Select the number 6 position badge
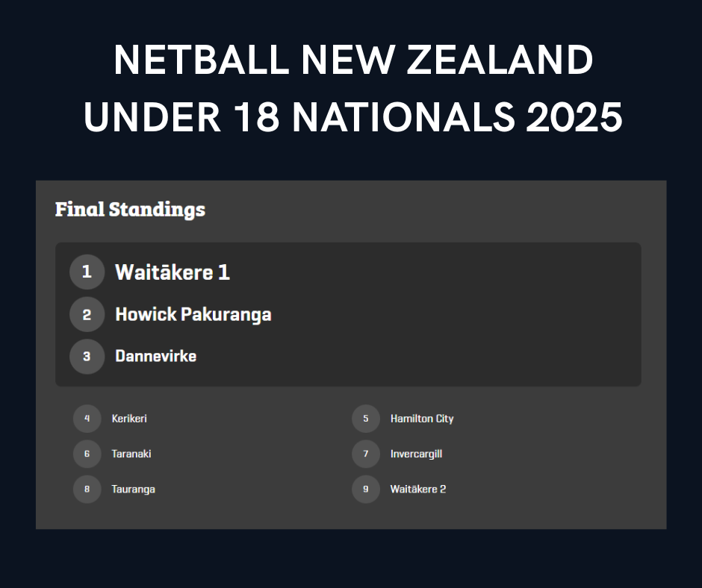The height and width of the screenshot is (588, 702). (x=87, y=454)
